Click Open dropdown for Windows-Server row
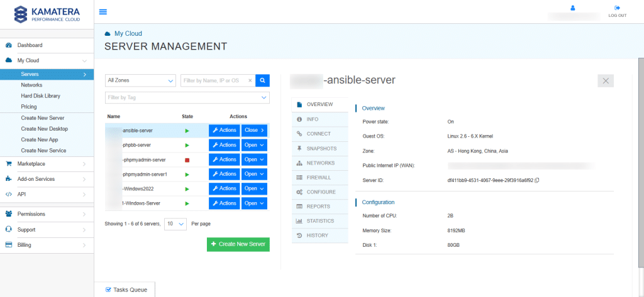 tap(254, 203)
